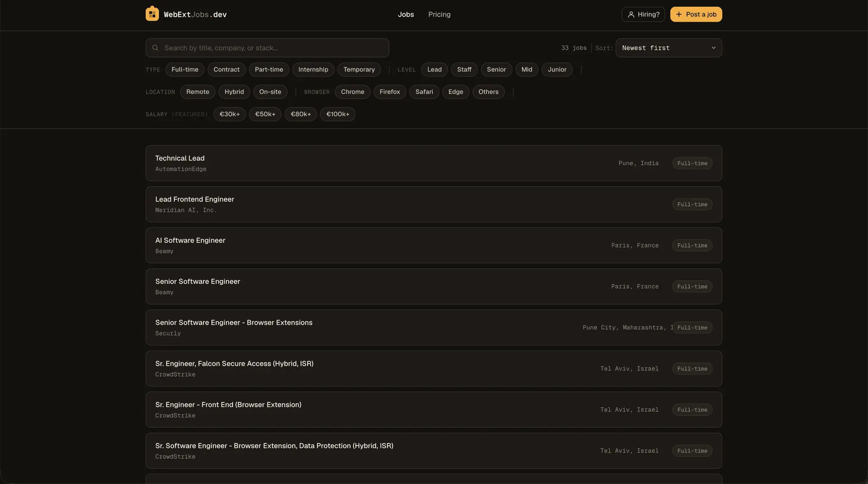Filter by Junior level

pos(557,69)
